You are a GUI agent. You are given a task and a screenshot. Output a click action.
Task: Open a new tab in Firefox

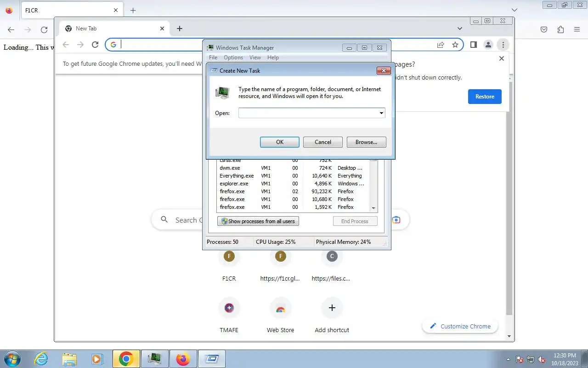click(133, 10)
